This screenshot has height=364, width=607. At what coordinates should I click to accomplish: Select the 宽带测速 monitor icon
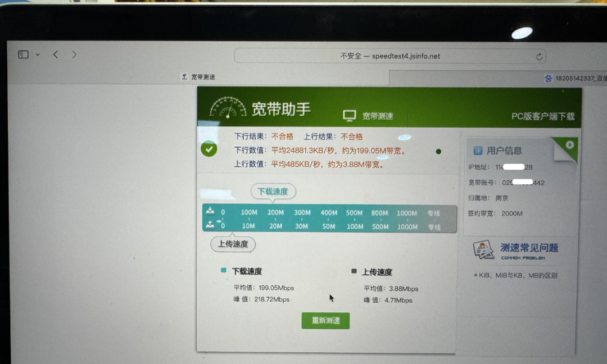[x=350, y=116]
